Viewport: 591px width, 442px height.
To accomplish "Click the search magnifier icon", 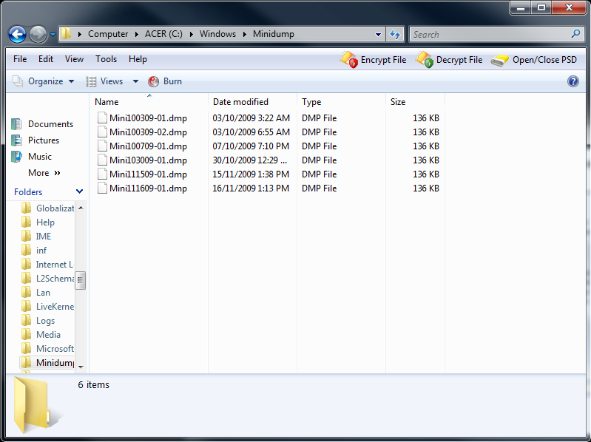I will (576, 34).
